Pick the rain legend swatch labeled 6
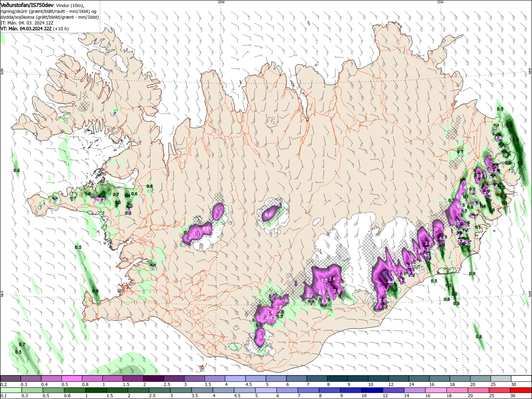Viewport: 532px width, 399px height. 287,390
